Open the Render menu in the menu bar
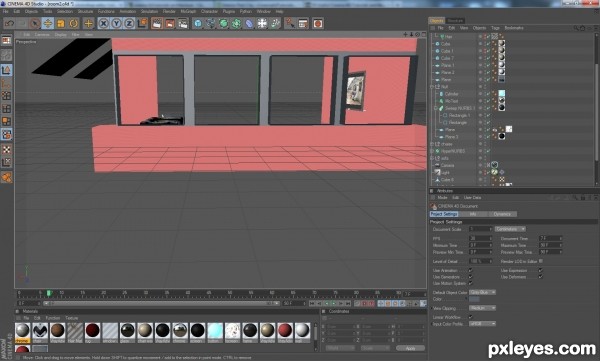Screen dimensions: 600x362 click(x=169, y=11)
